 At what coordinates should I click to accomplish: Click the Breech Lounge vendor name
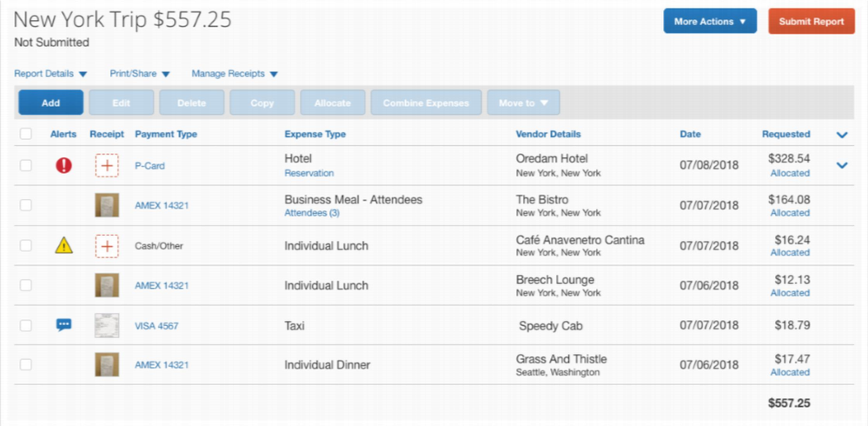coord(554,280)
